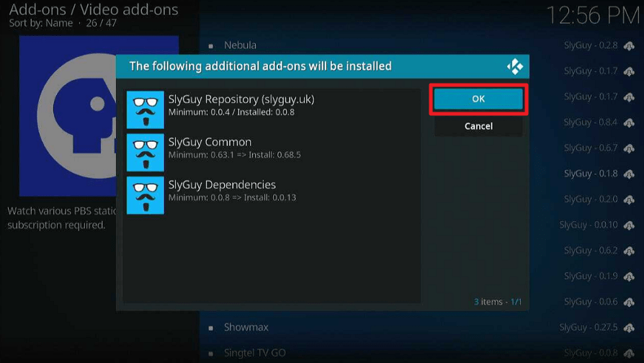Screen dimensions: 644x363
Task: Click download icon beside SlyGuy - 0.6.7
Action: pyautogui.click(x=629, y=148)
